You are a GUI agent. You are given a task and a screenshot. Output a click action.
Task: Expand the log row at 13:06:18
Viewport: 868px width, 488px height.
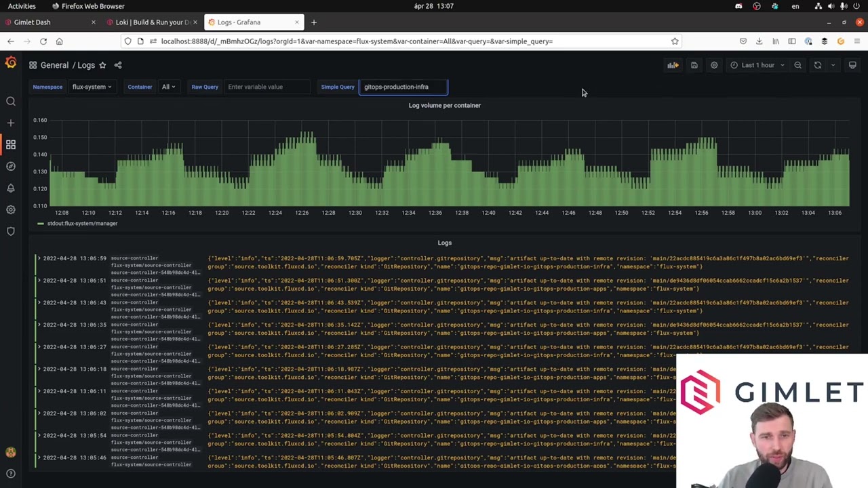pos(39,369)
